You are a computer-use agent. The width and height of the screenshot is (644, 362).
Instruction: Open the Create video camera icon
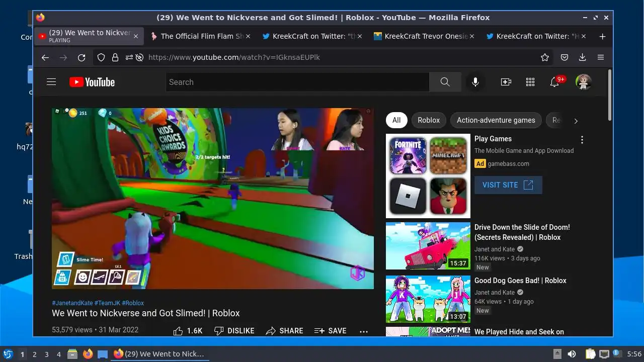tap(506, 82)
